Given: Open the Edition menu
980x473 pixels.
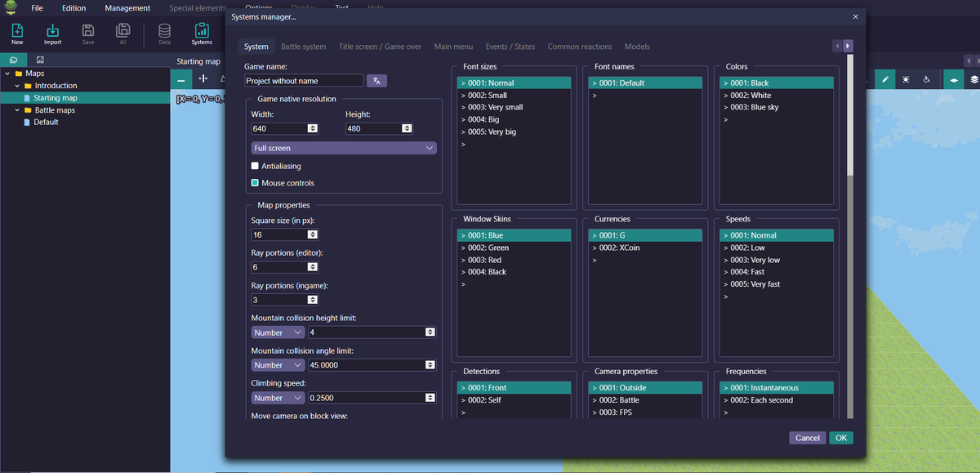Looking at the screenshot, I should pos(73,8).
